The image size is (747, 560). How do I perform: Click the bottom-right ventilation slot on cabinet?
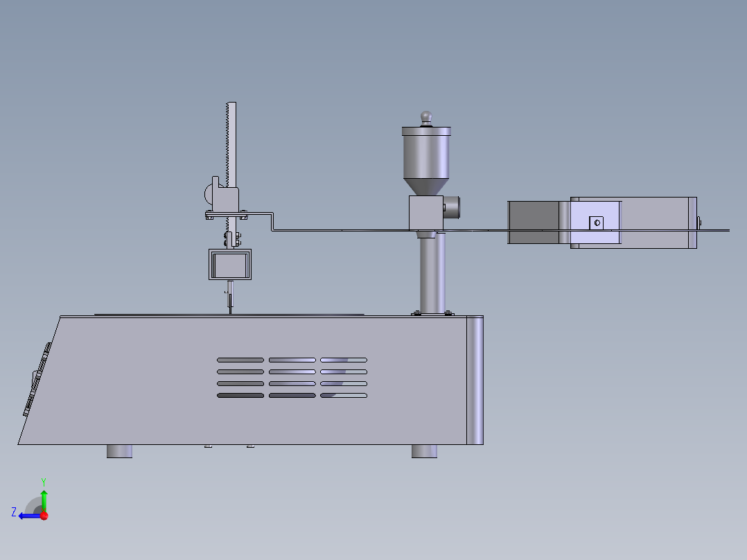coord(344,395)
